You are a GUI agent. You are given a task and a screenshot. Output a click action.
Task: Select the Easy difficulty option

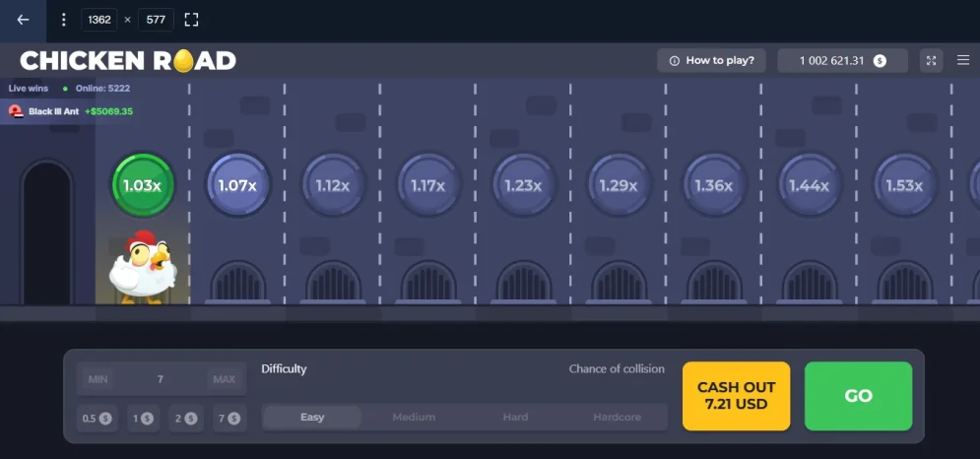tap(312, 417)
